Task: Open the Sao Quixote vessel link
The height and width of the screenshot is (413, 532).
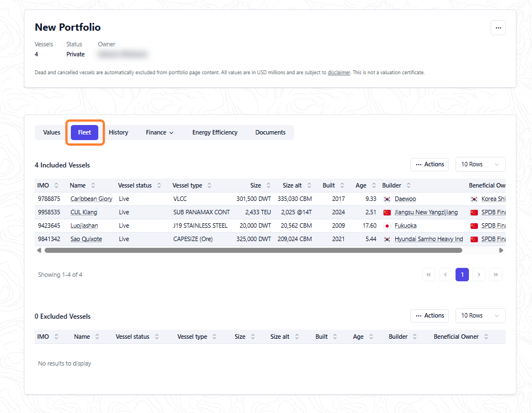Action: [86, 239]
